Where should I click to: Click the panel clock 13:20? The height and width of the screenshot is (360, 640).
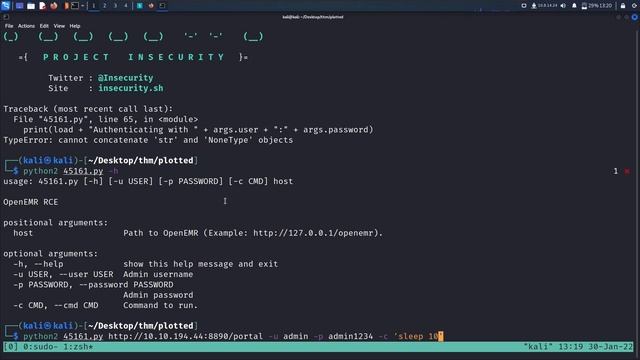click(606, 6)
